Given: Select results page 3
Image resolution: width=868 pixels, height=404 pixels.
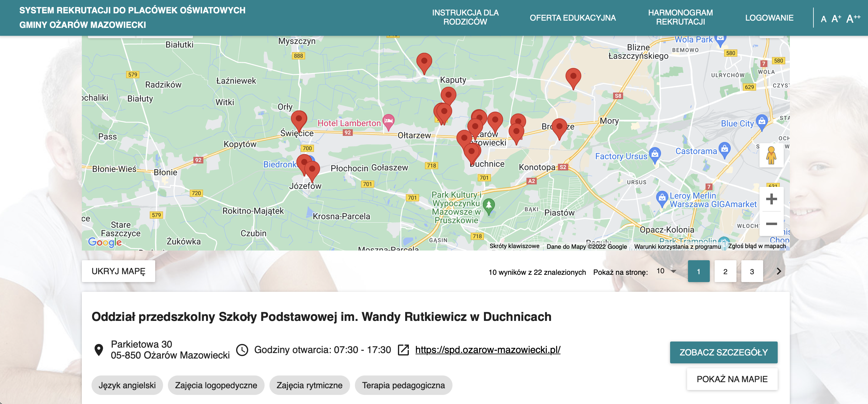Looking at the screenshot, I should tap(752, 271).
